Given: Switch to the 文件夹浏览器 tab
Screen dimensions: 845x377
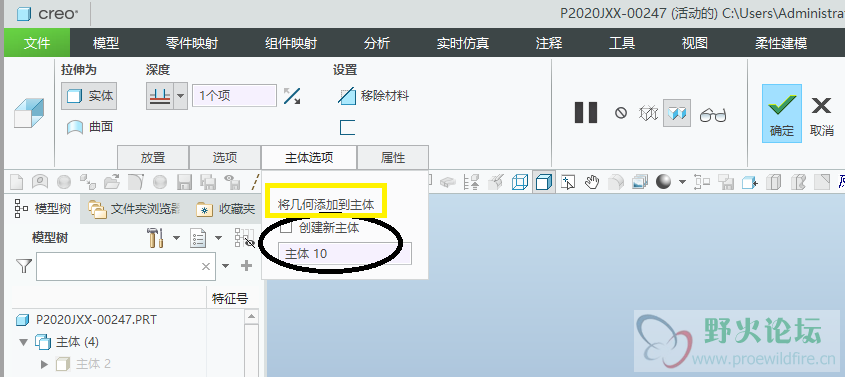Looking at the screenshot, I should tap(134, 209).
